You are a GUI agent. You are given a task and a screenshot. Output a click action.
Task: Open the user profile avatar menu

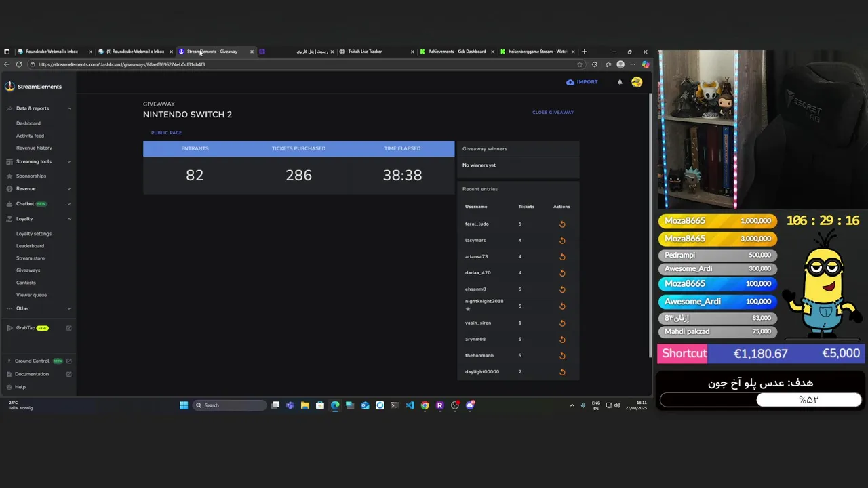pyautogui.click(x=637, y=82)
